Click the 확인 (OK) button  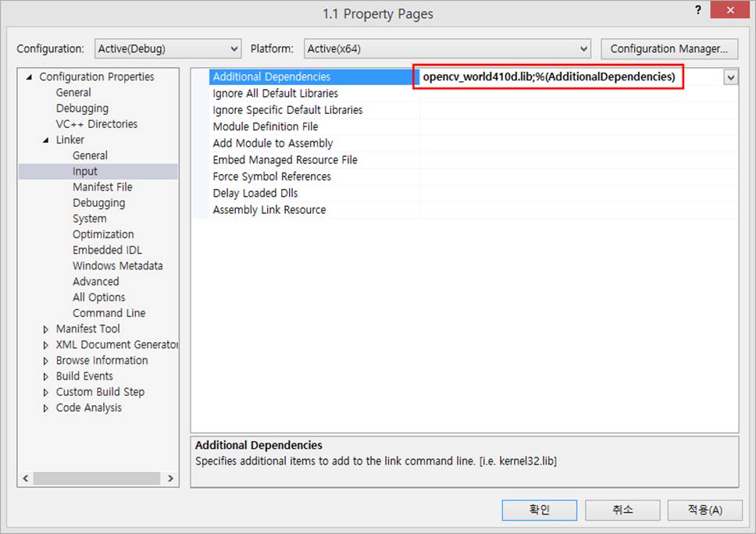pos(539,510)
